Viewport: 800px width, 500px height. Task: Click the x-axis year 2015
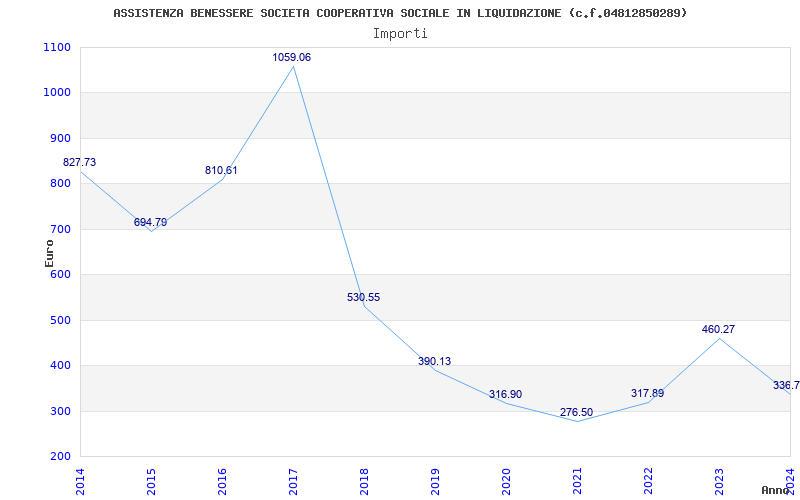[151, 482]
